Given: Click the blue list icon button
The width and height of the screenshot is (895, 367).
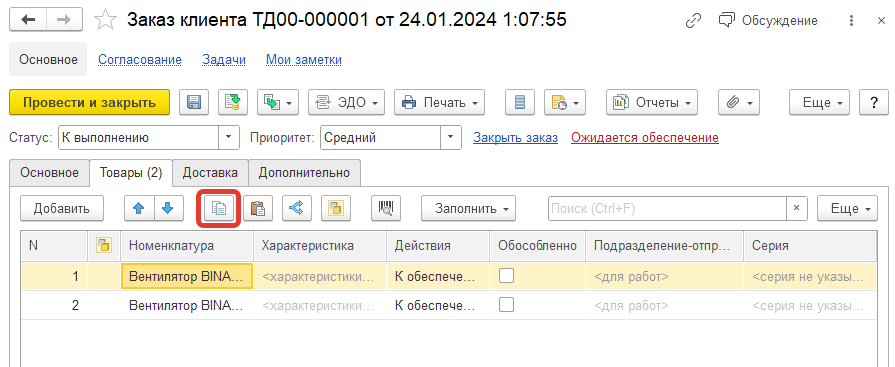Looking at the screenshot, I should (x=519, y=103).
